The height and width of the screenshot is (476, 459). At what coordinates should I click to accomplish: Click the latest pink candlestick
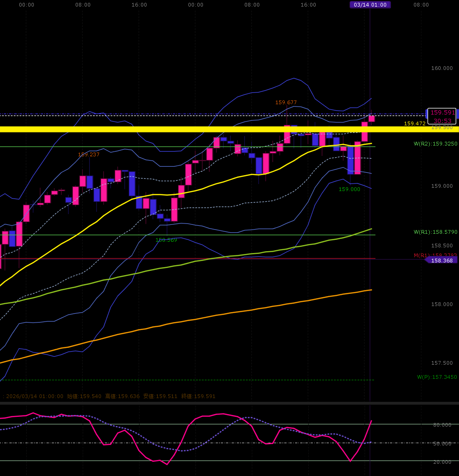pos(372,119)
